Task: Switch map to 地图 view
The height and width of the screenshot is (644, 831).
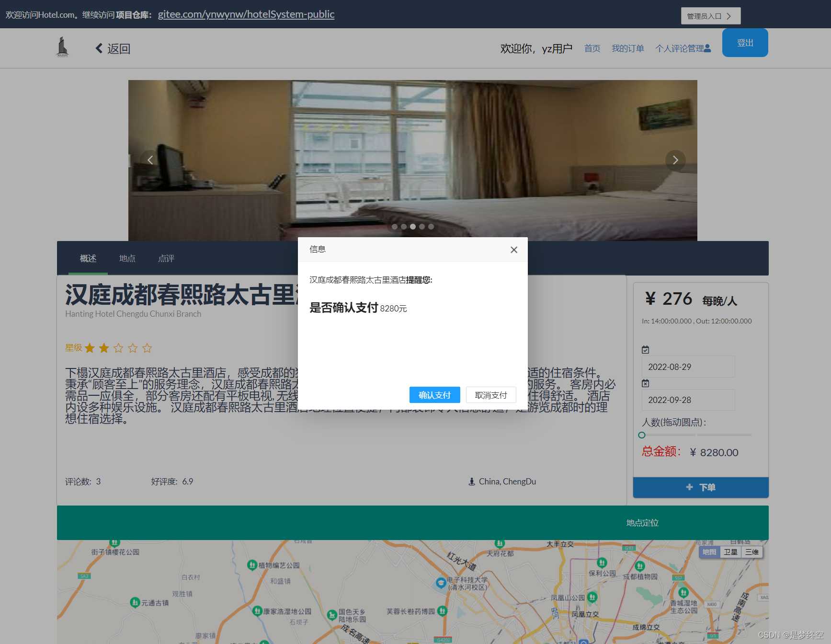Action: point(709,552)
